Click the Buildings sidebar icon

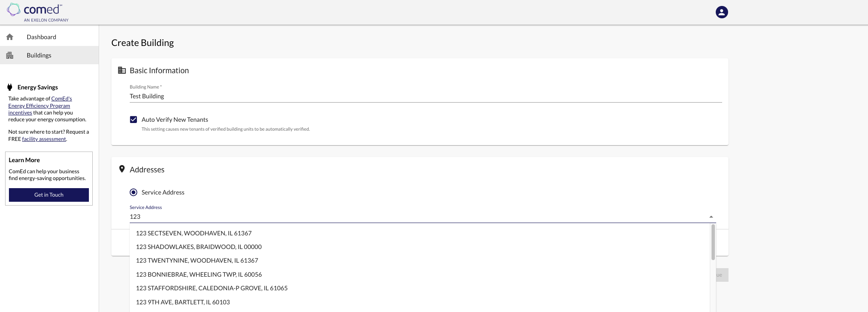point(10,55)
